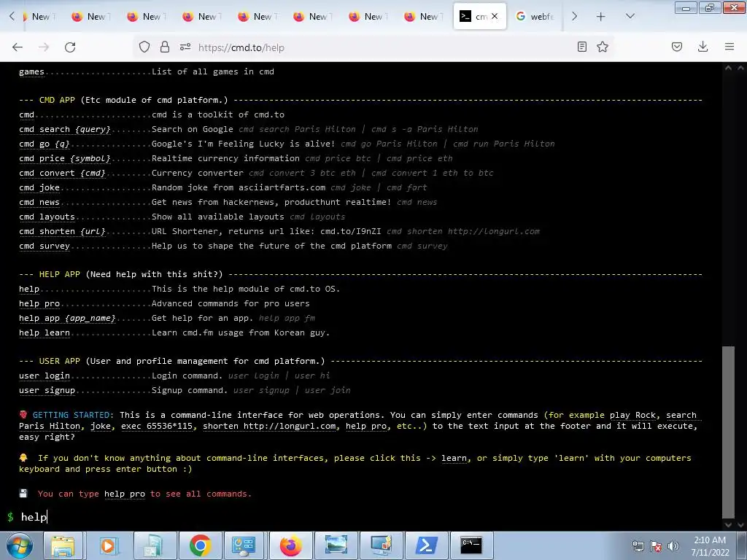This screenshot has width=747, height=560.
Task: Open a new tab with plus button
Action: tap(601, 17)
